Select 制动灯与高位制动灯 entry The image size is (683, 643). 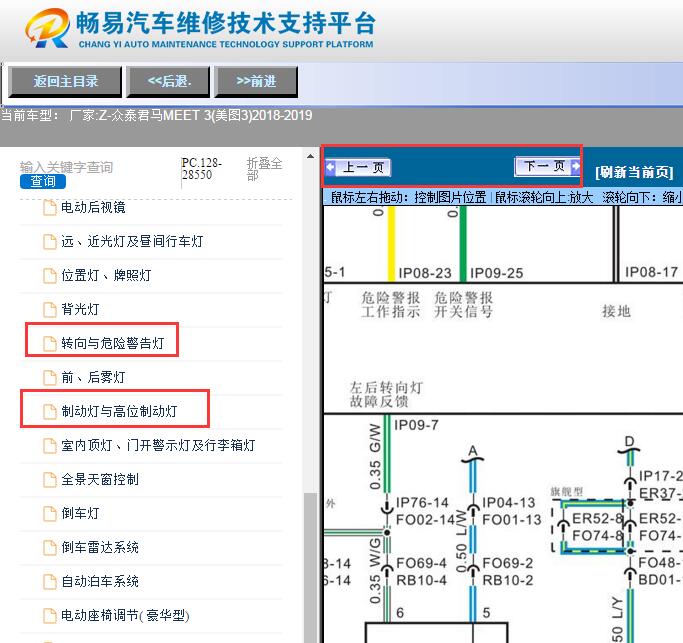coord(119,411)
